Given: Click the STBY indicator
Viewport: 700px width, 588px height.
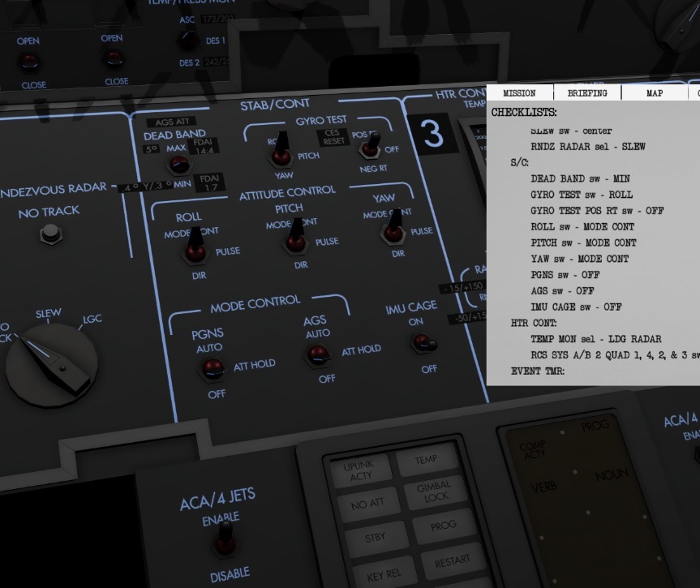Looking at the screenshot, I should [x=376, y=538].
